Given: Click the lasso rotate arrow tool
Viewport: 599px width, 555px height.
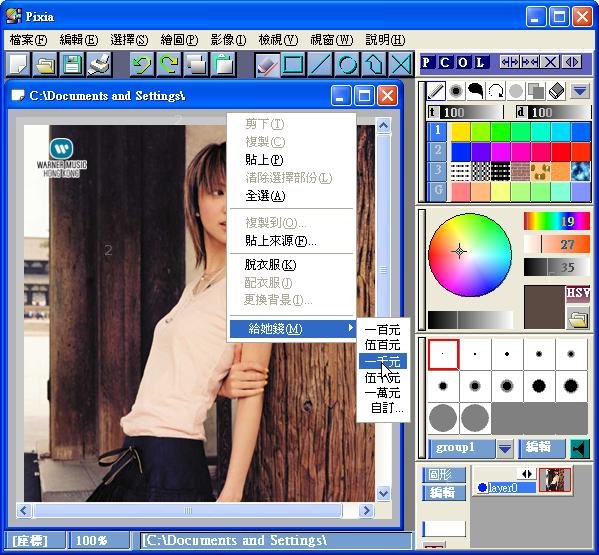Looking at the screenshot, I should (x=496, y=91).
